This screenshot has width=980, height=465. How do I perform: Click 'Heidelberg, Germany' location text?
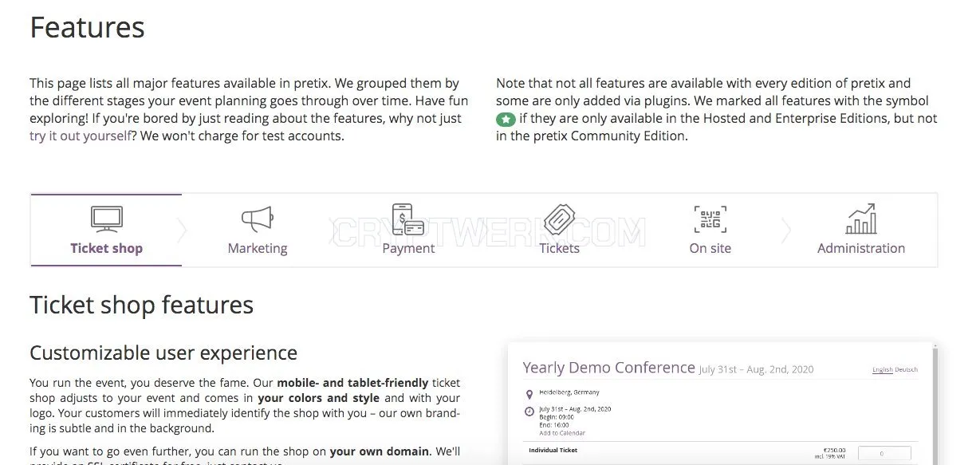click(x=569, y=392)
